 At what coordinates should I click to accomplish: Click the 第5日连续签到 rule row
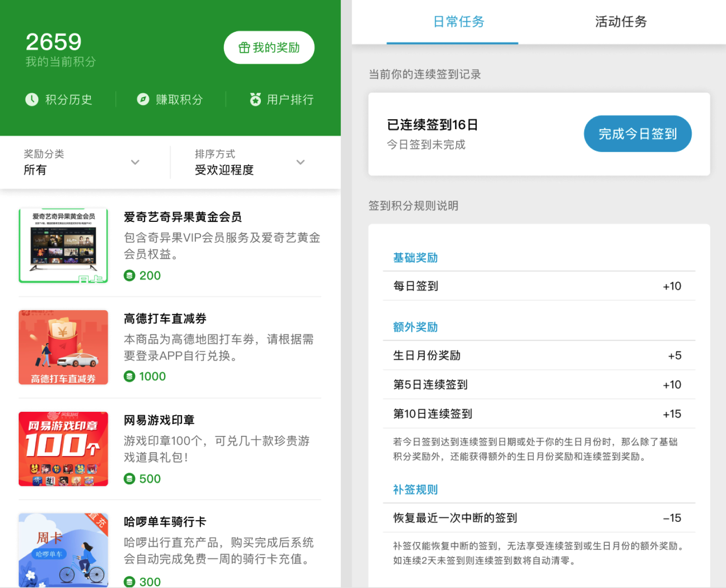click(x=539, y=384)
